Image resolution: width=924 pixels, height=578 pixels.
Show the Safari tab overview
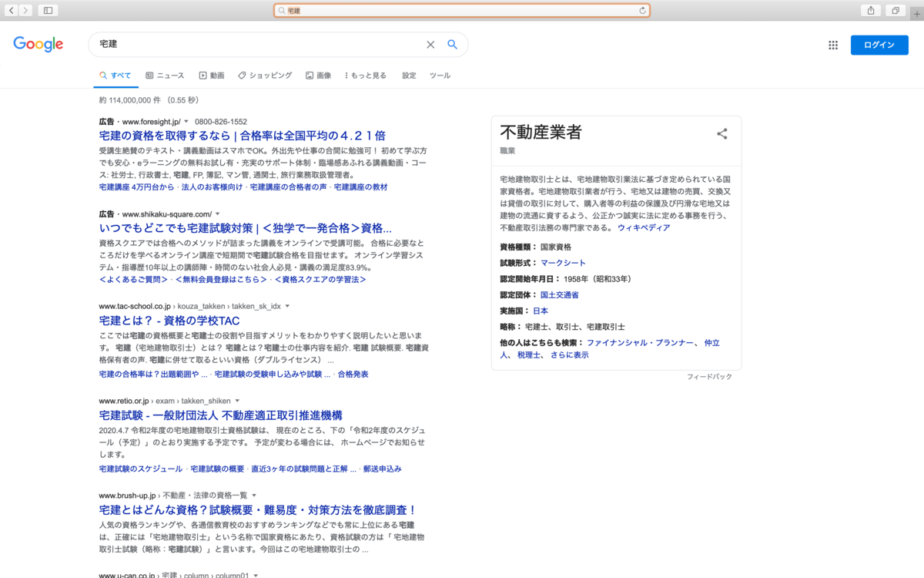tap(896, 10)
